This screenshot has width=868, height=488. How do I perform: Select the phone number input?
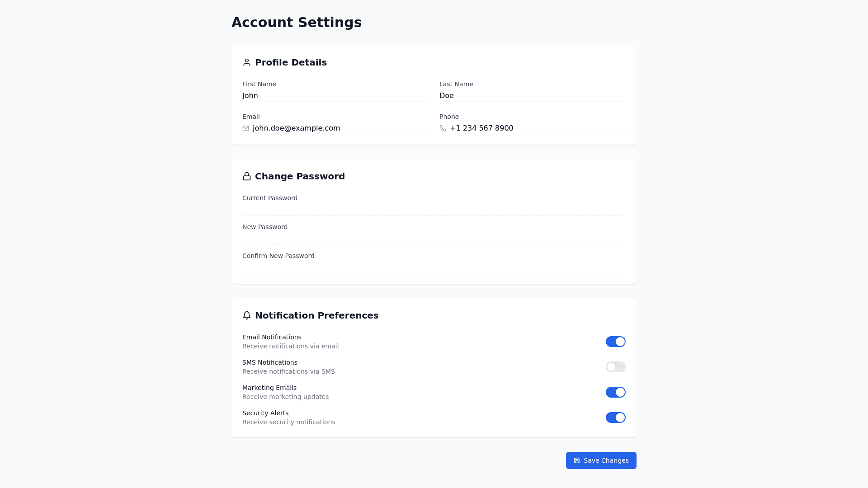(536, 128)
